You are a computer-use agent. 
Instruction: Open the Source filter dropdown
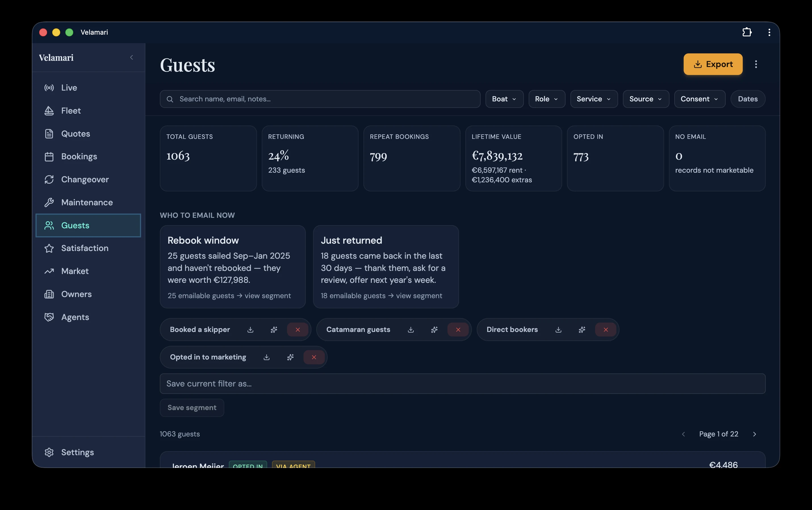[x=646, y=99]
